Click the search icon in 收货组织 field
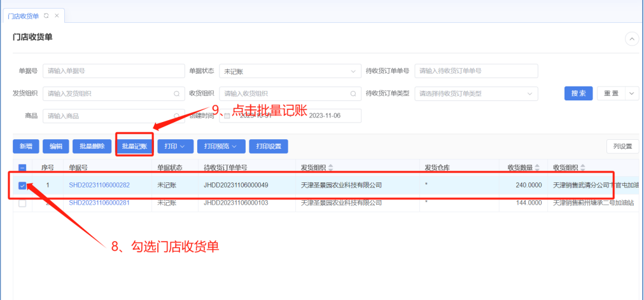 click(353, 93)
